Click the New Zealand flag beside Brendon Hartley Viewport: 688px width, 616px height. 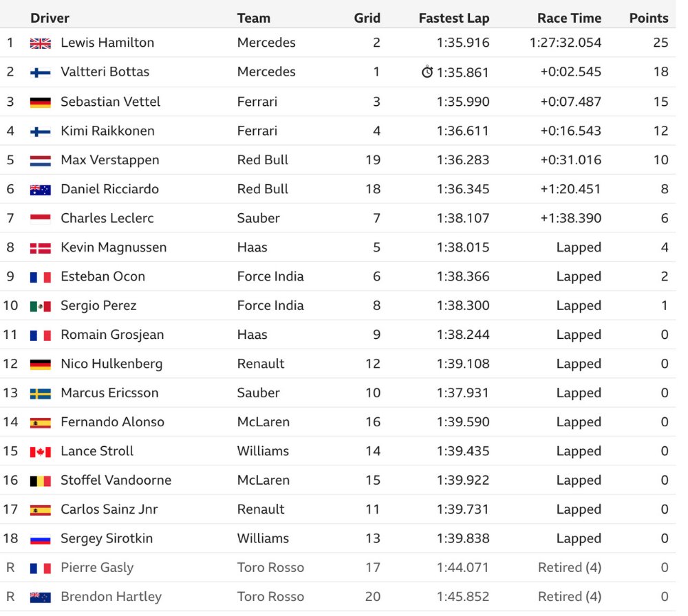[41, 597]
